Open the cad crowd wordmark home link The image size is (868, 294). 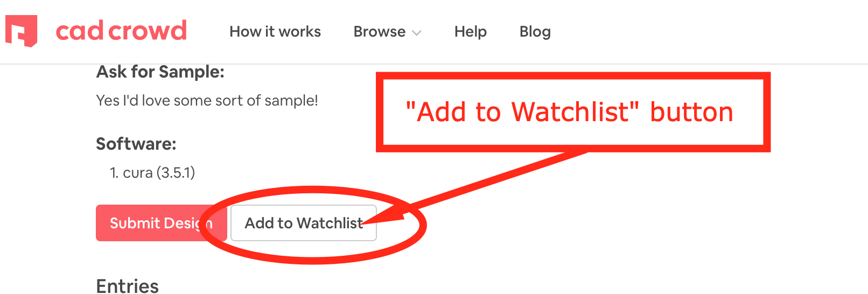tap(121, 31)
